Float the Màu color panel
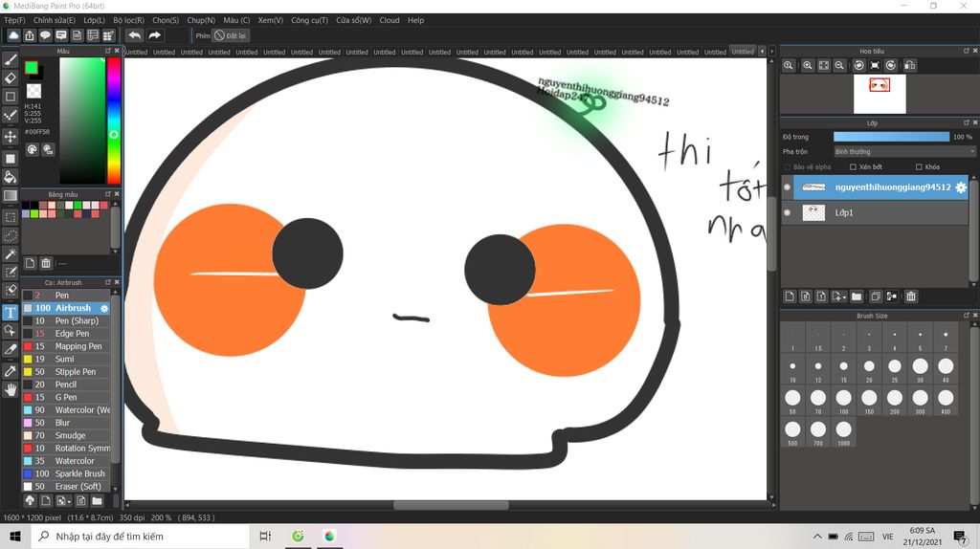The width and height of the screenshot is (980, 549). pyautogui.click(x=108, y=51)
